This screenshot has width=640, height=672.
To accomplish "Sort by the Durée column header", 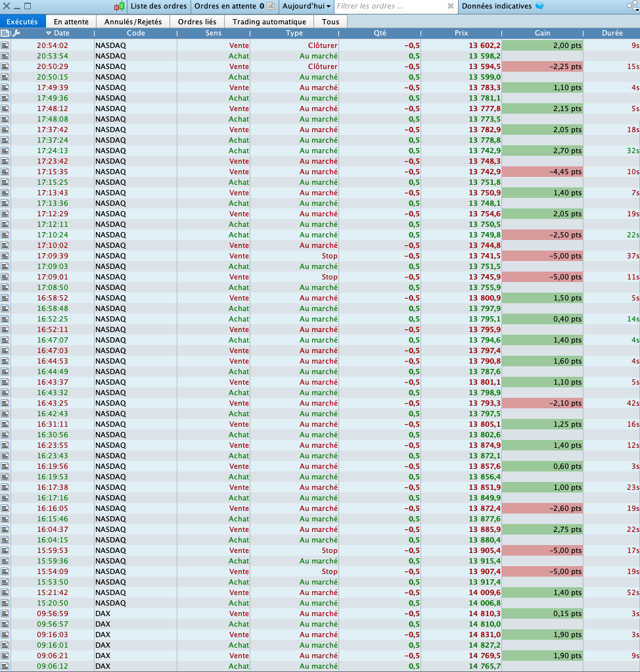I will pyautogui.click(x=612, y=33).
